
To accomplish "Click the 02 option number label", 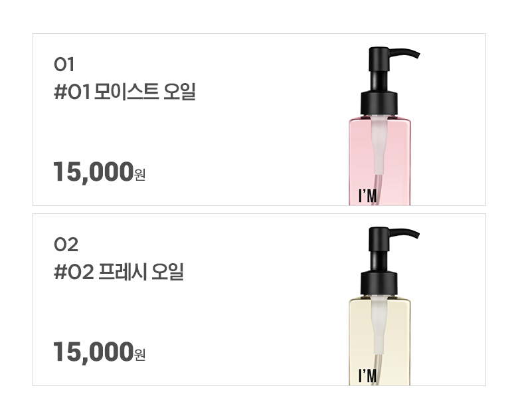I will point(66,245).
